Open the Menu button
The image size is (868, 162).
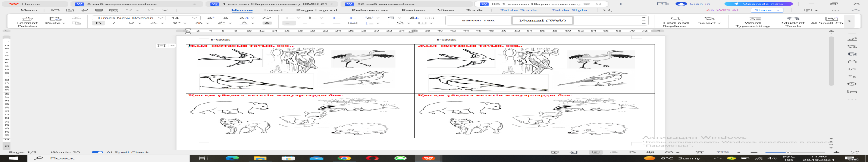click(24, 10)
